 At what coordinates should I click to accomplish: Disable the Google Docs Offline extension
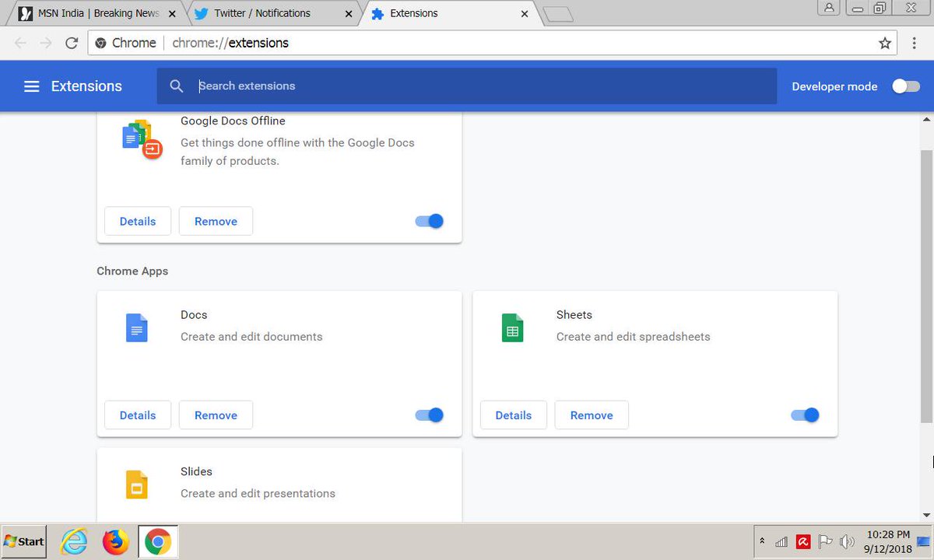tap(430, 221)
